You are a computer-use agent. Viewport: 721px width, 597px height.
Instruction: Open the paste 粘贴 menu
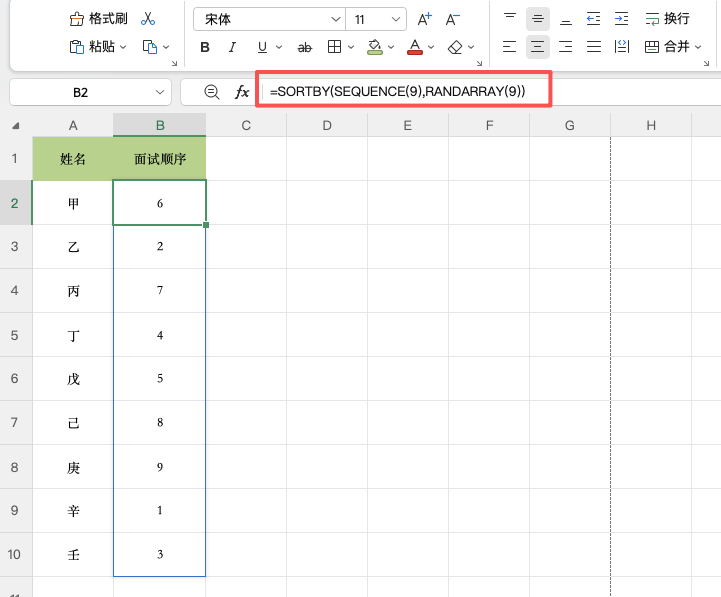point(97,46)
